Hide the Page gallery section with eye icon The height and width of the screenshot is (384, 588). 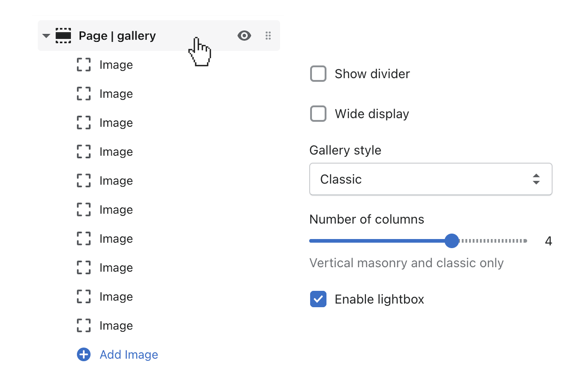[x=244, y=35]
